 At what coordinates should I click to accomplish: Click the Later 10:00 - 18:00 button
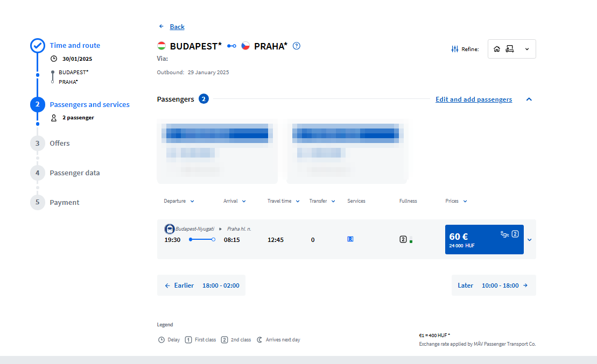[494, 286]
